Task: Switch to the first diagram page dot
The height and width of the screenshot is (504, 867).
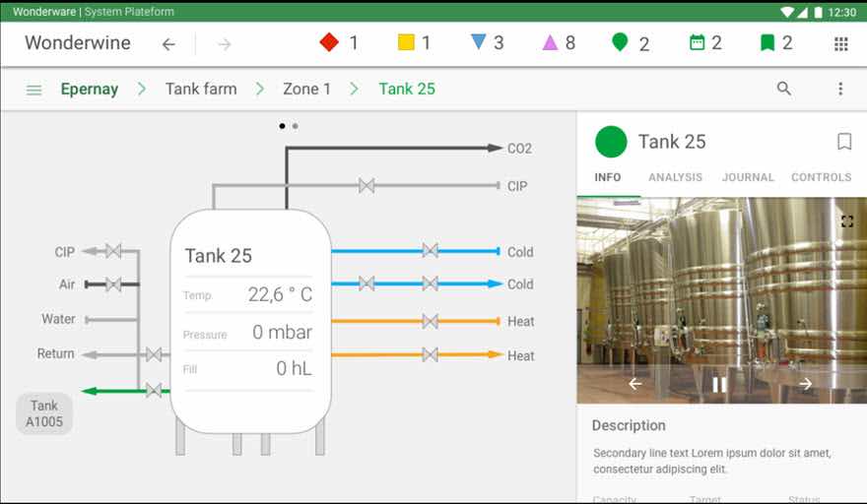Action: click(282, 126)
